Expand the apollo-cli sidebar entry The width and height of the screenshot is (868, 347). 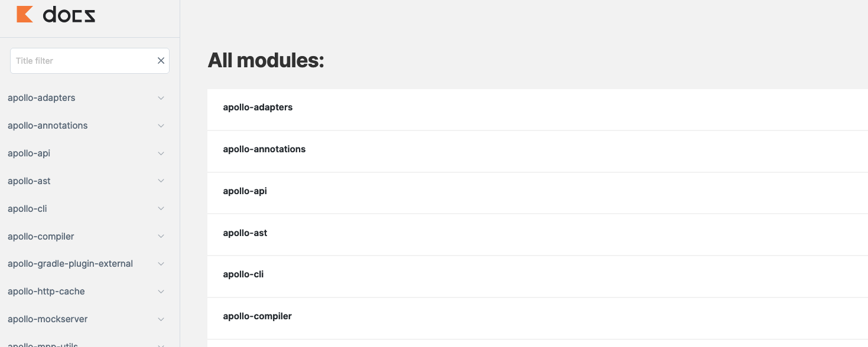point(161,208)
